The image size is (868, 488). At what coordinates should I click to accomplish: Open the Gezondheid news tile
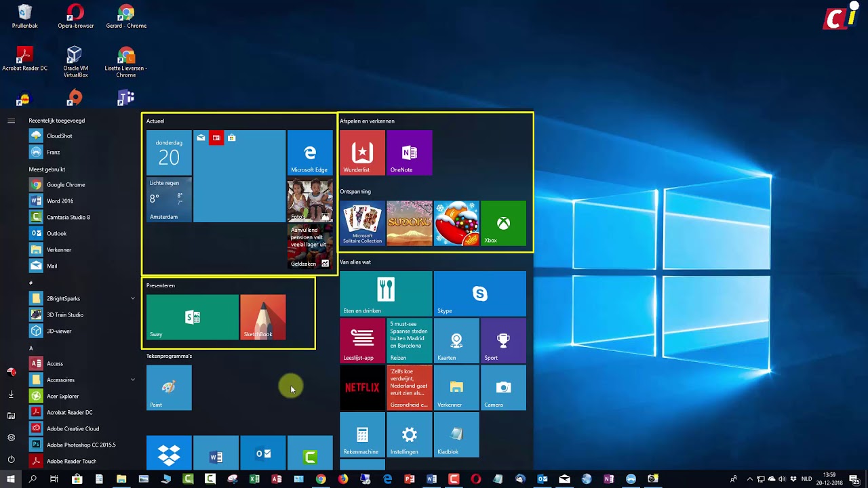click(409, 388)
